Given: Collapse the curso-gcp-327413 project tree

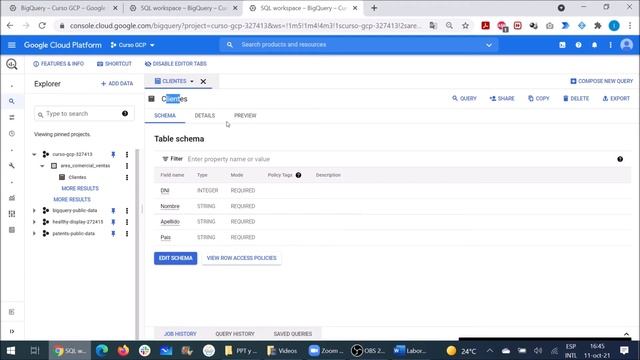Looking at the screenshot, I should pos(34,154).
